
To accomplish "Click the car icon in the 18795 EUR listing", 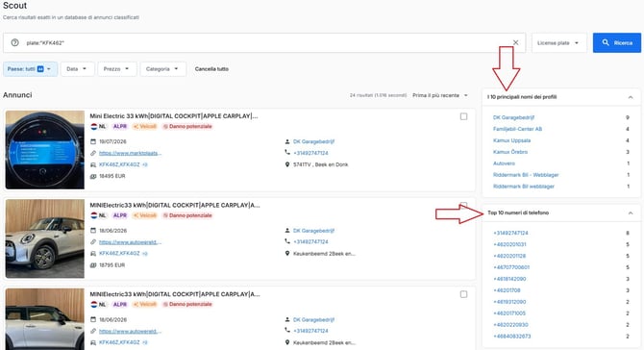I will coord(93,254).
